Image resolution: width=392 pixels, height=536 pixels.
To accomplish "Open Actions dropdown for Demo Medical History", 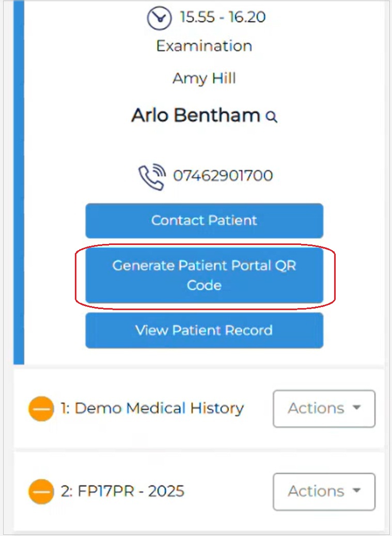I will 324,408.
